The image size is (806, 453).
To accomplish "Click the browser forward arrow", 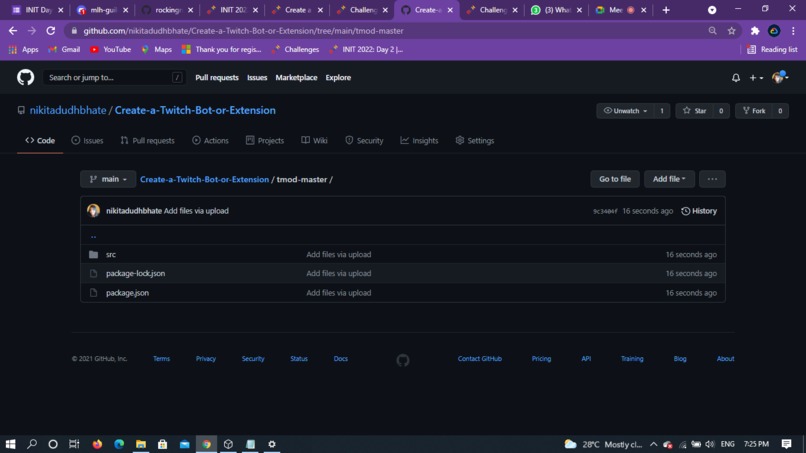I will point(32,31).
